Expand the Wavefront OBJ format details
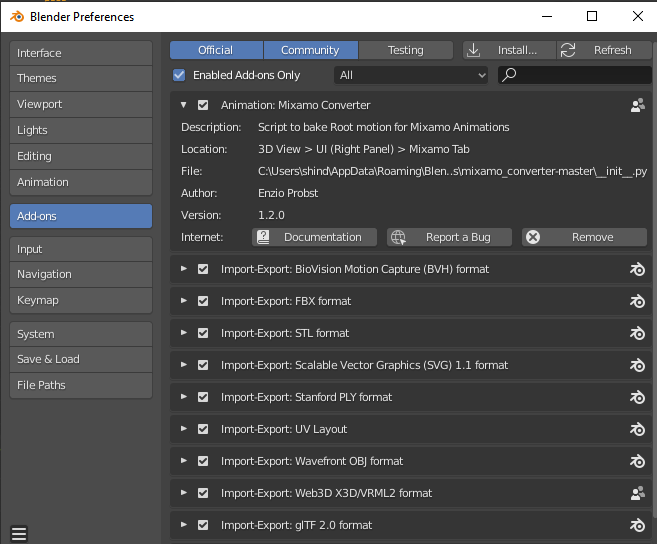Viewport: 657px width, 544px height. [184, 461]
